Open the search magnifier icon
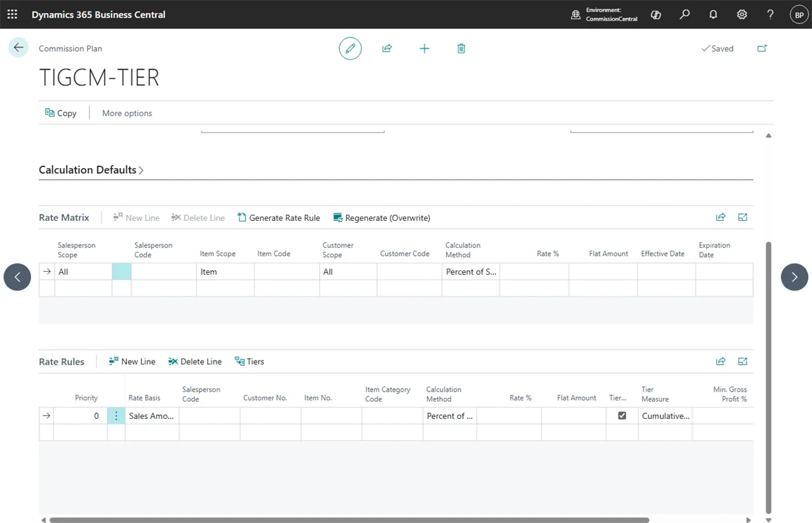 684,14
